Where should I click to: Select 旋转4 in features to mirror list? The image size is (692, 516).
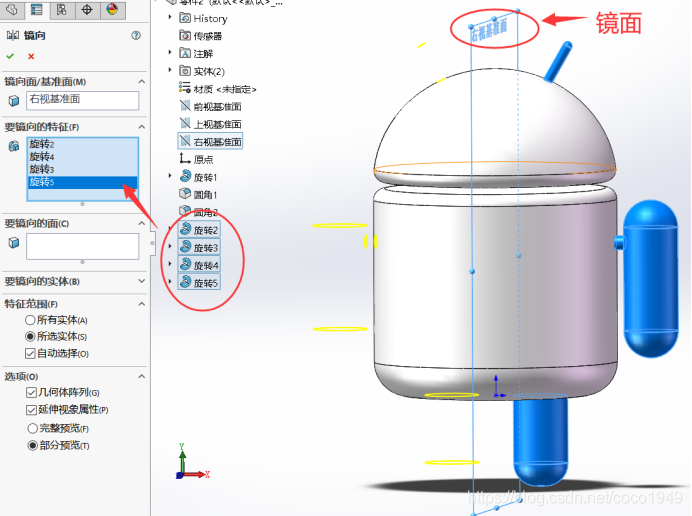83,157
